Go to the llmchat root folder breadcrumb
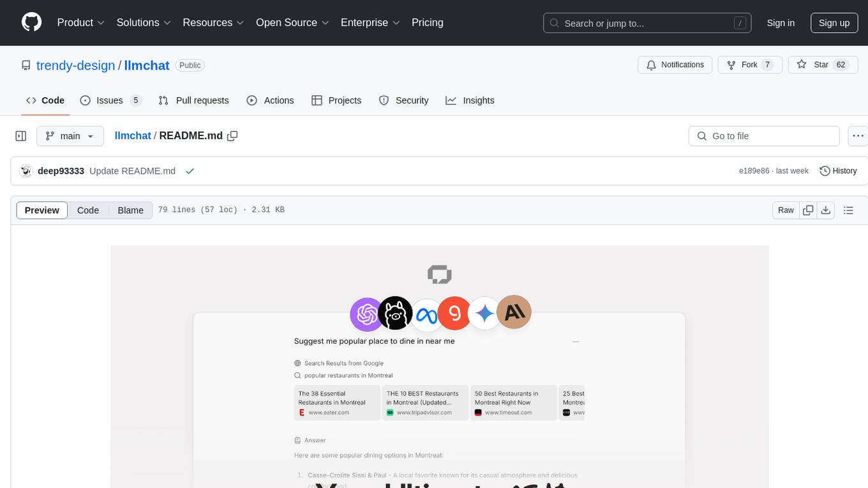Image resolution: width=868 pixels, height=488 pixels. click(x=133, y=135)
